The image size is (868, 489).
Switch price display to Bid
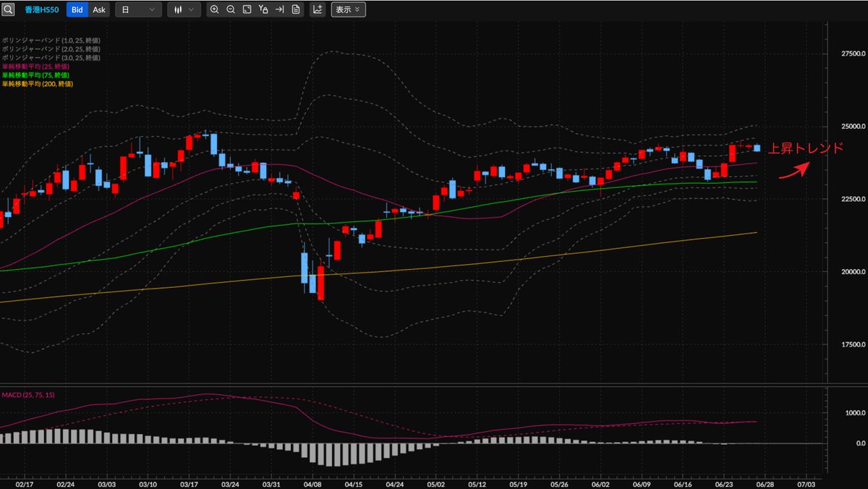click(77, 9)
